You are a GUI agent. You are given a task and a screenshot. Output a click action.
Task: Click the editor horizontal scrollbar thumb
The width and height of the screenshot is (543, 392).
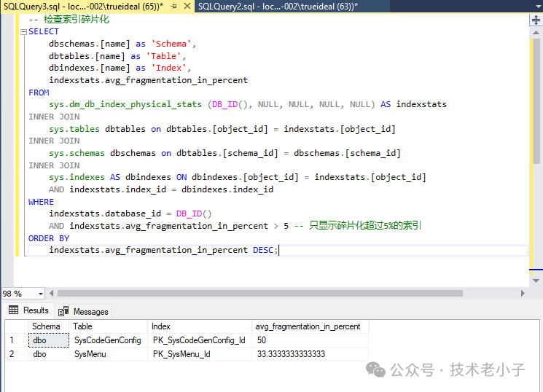click(x=260, y=294)
